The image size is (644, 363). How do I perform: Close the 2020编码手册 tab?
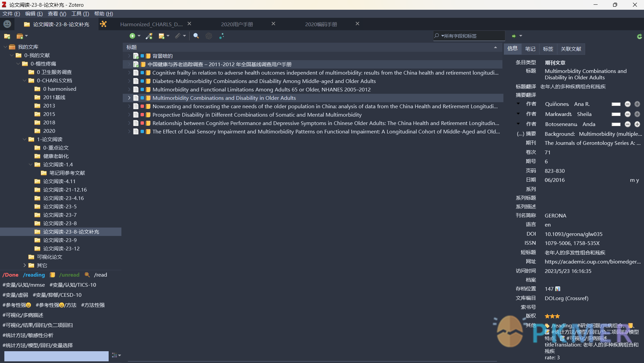[357, 24]
